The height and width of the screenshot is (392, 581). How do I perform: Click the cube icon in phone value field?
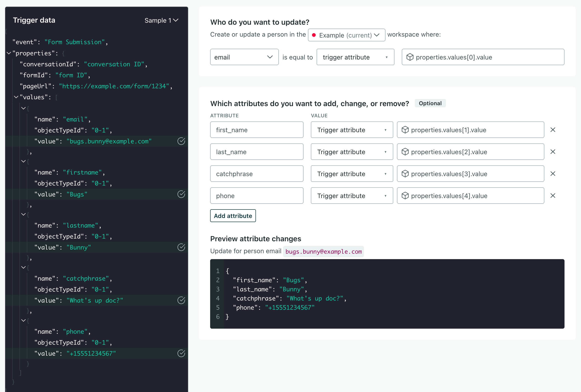click(405, 196)
